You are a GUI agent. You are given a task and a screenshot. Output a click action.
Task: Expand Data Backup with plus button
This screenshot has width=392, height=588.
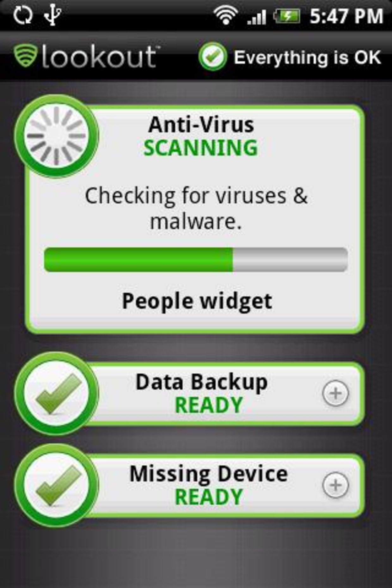(336, 393)
